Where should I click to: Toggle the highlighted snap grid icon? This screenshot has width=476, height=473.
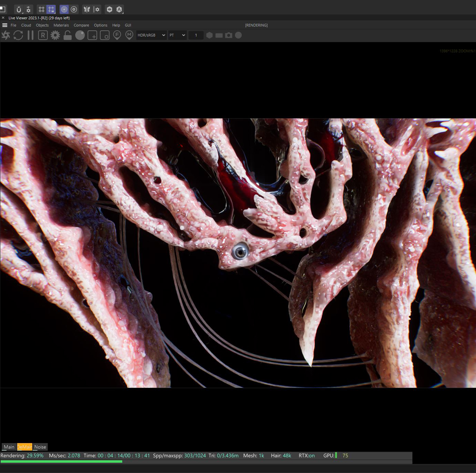click(51, 10)
